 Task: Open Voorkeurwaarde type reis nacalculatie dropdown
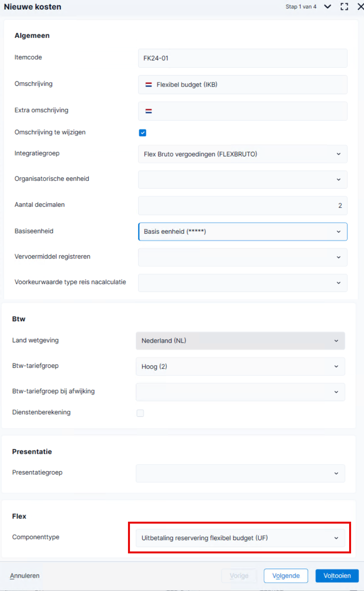click(x=243, y=283)
